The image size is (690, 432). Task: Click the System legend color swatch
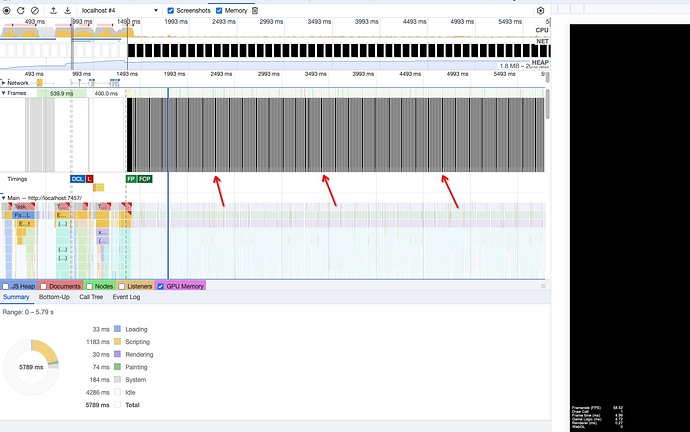point(117,380)
